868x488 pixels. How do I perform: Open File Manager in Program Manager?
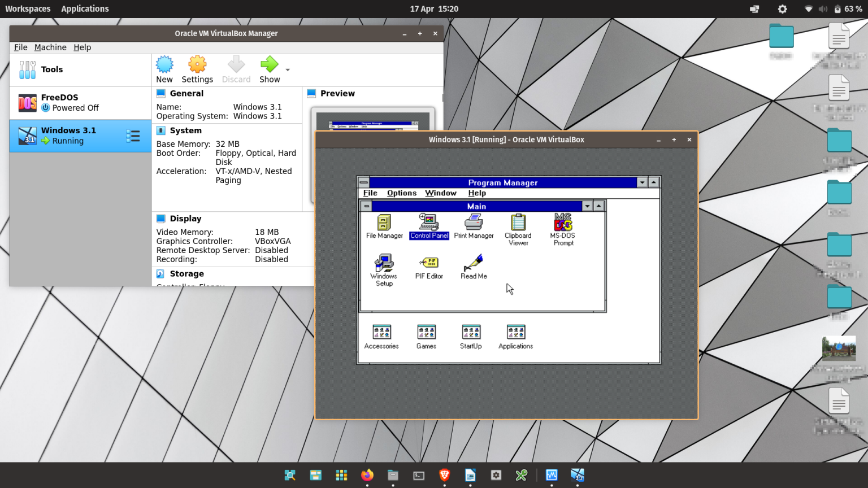point(384,224)
